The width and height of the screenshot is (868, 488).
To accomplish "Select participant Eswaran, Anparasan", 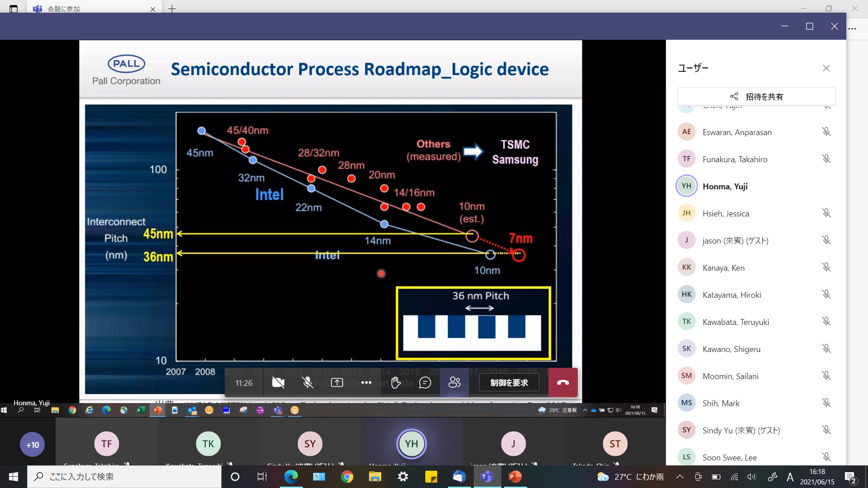I will [x=756, y=132].
